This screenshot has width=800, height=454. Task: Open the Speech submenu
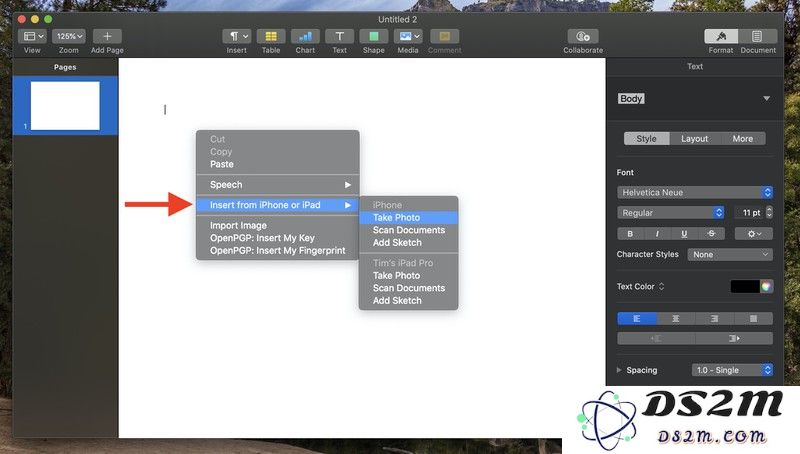pos(278,185)
